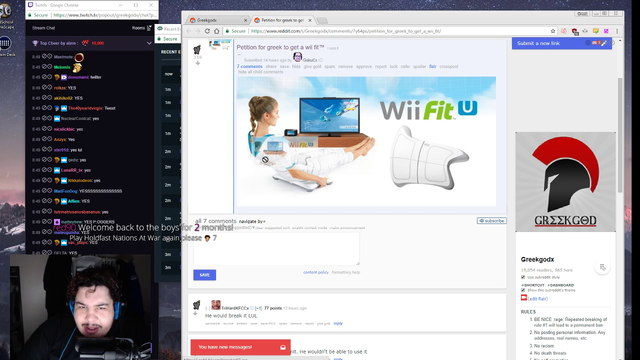Click the yellow extension icon in Chrome toolbar
The height and width of the screenshot is (360, 640).
[596, 31]
